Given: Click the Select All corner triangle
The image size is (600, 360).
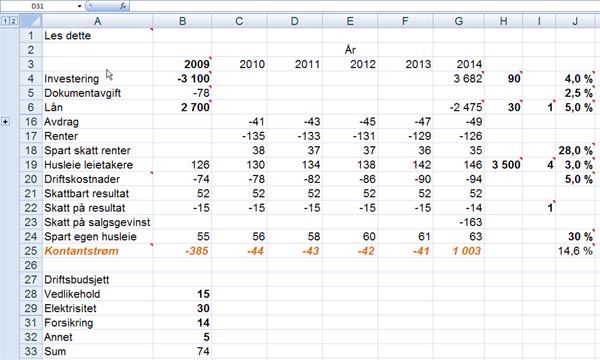Looking at the screenshot, I should click(x=31, y=21).
